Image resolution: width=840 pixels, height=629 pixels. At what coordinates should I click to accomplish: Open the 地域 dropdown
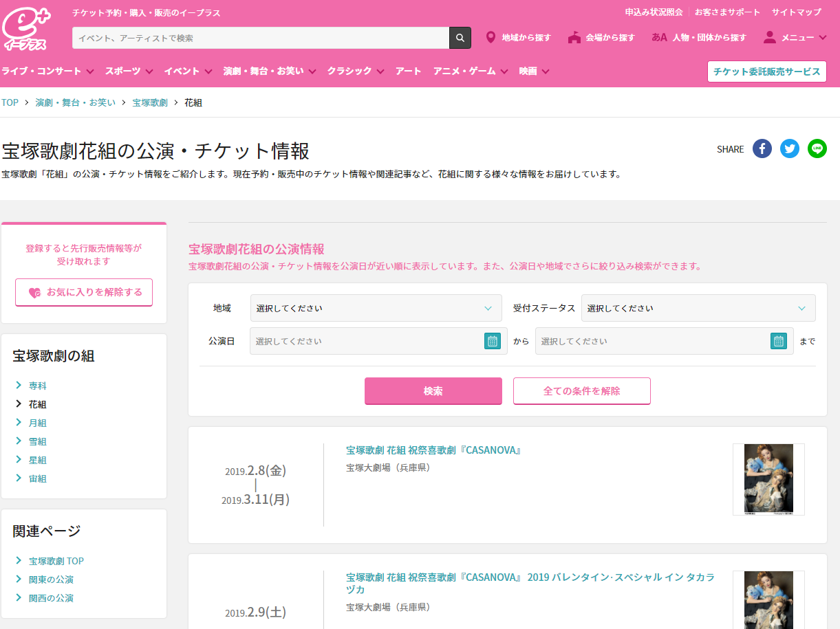[x=376, y=308]
